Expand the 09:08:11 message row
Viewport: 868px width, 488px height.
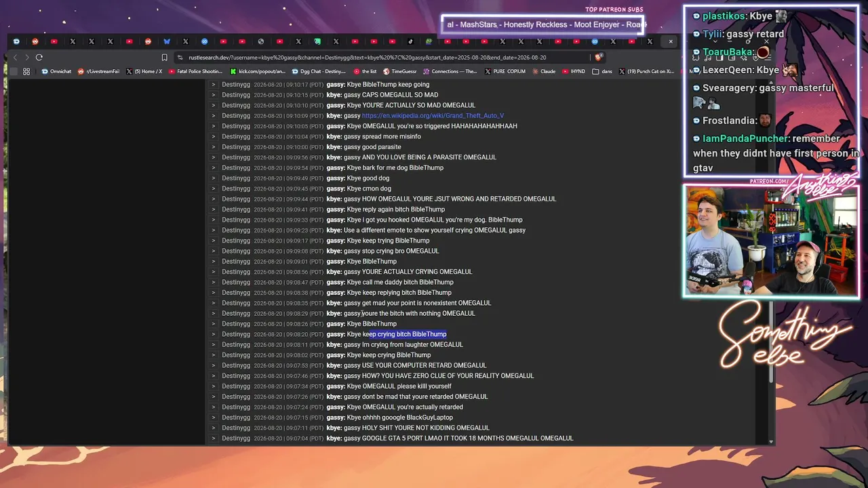click(x=213, y=345)
